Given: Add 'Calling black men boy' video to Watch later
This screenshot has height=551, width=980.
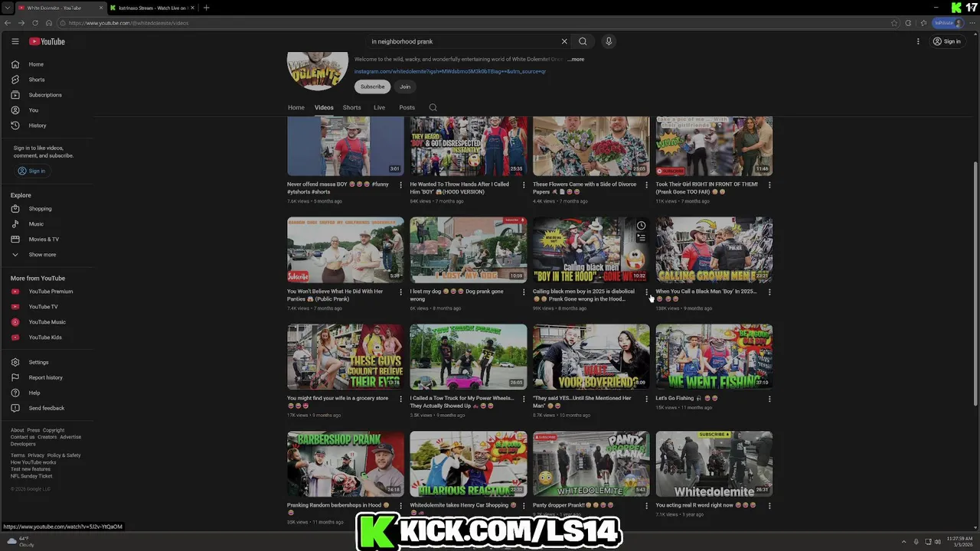Looking at the screenshot, I should tap(641, 226).
